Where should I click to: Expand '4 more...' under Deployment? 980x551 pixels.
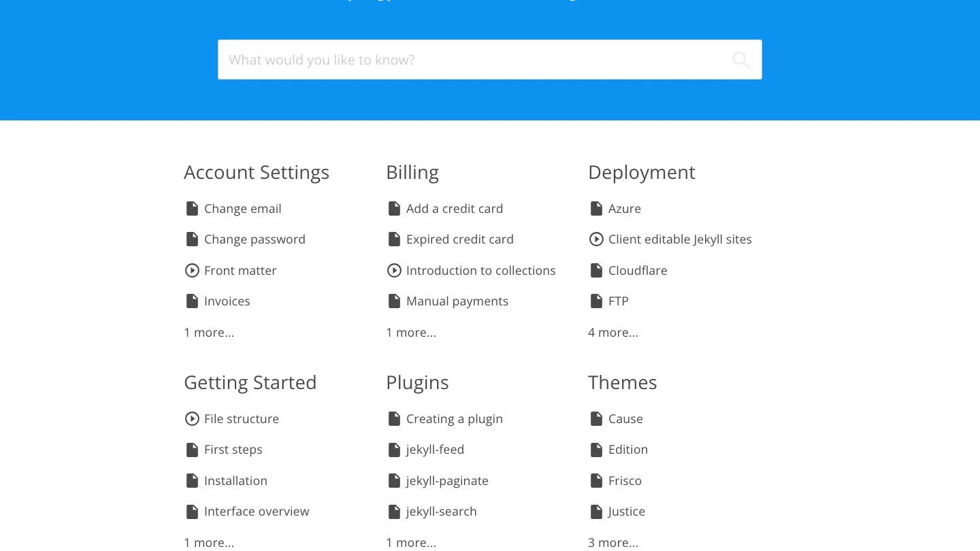[613, 333]
